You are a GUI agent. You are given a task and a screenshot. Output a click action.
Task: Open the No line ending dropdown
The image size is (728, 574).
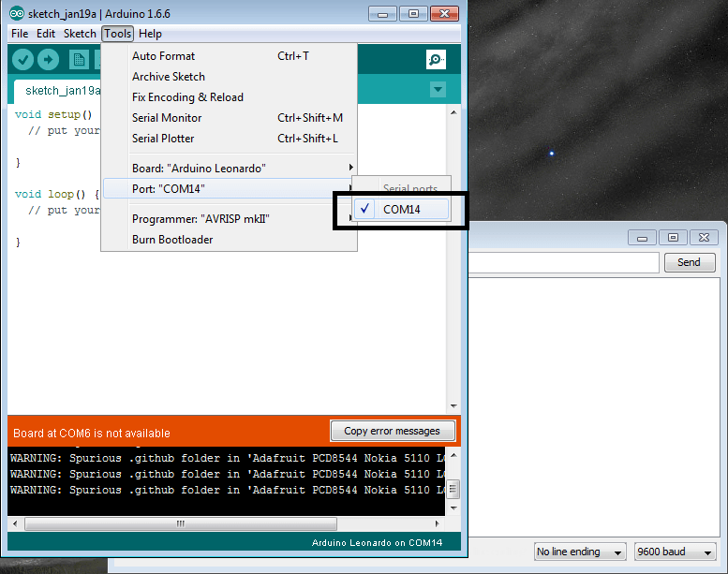tap(579, 552)
